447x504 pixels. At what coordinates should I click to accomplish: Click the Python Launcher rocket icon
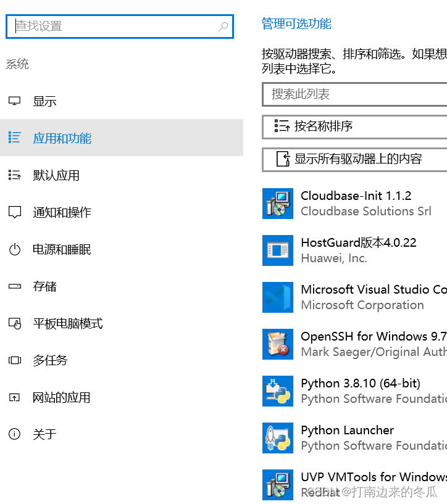[278, 438]
